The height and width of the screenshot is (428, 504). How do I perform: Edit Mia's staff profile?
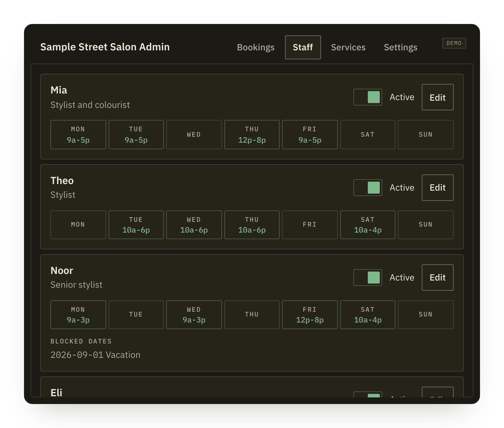point(437,97)
